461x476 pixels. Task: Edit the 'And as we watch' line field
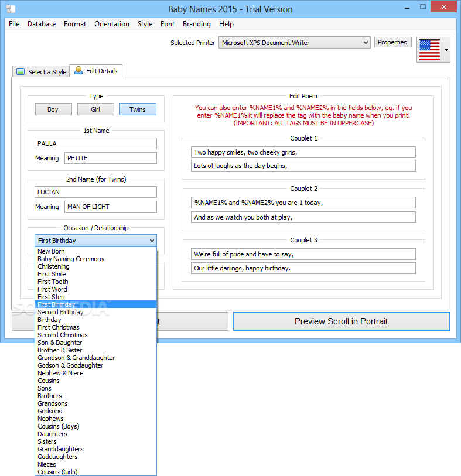pyautogui.click(x=303, y=217)
